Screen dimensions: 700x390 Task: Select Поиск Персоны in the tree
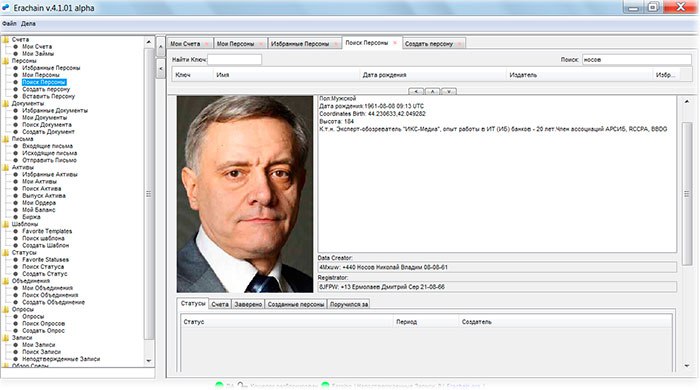tap(44, 82)
